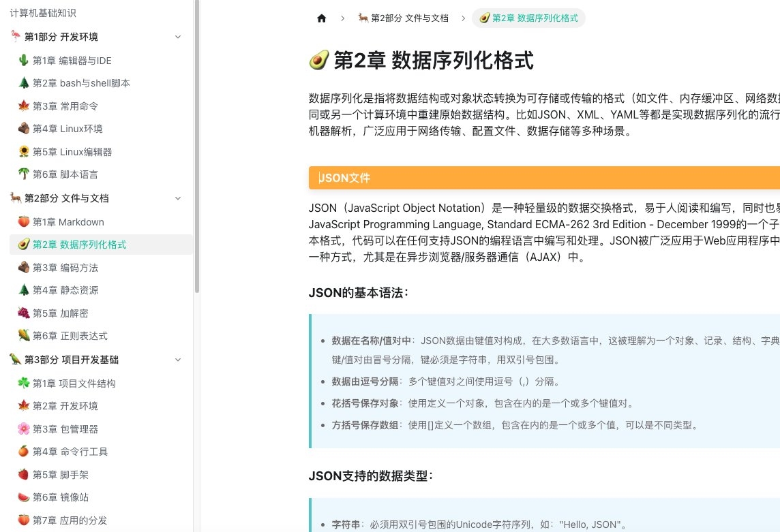Click the deer icon in the breadcrumb bar
This screenshot has height=532, width=780.
coord(363,18)
